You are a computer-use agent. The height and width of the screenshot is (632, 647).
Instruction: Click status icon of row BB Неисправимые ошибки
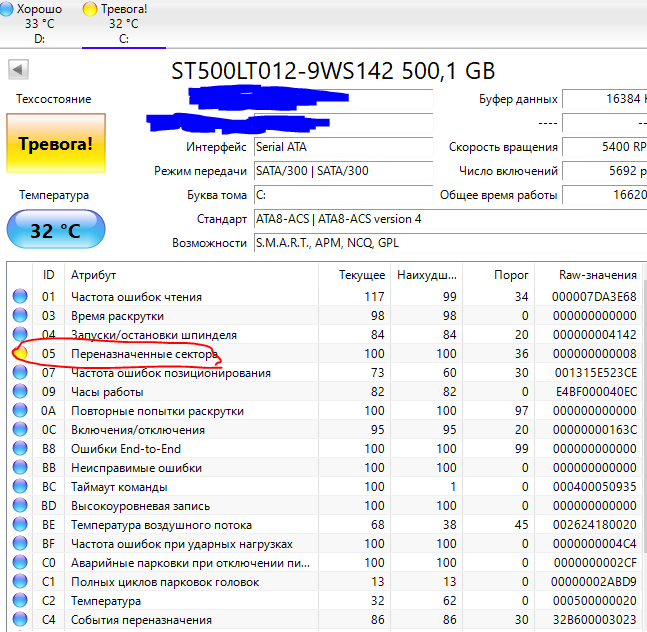20,467
